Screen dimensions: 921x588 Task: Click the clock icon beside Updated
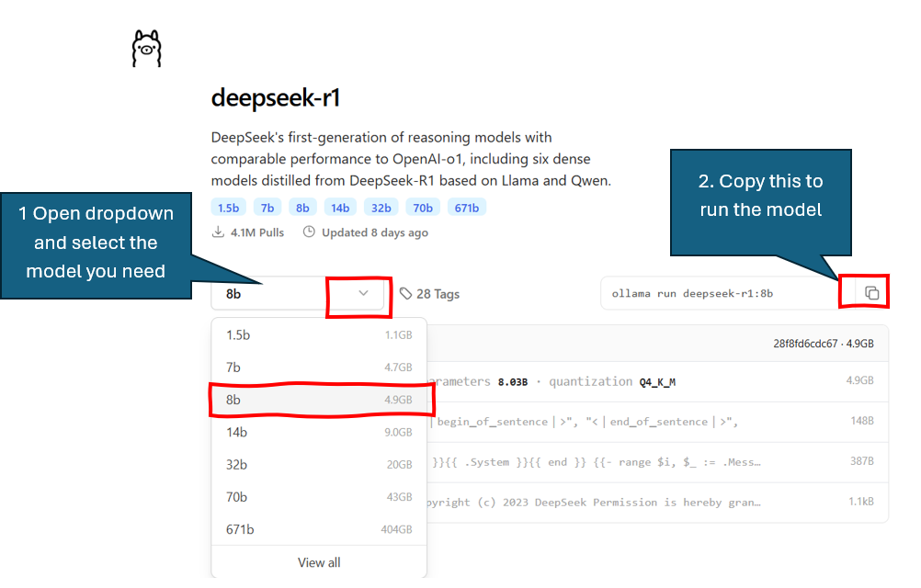point(309,232)
